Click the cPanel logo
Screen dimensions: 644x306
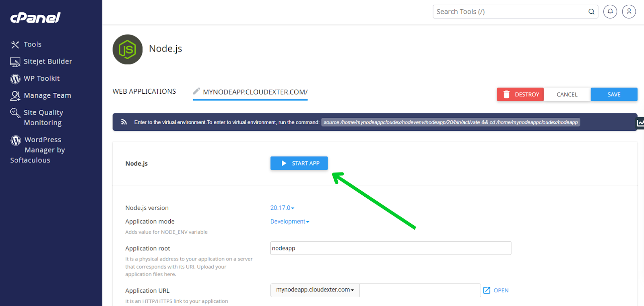pyautogui.click(x=35, y=18)
